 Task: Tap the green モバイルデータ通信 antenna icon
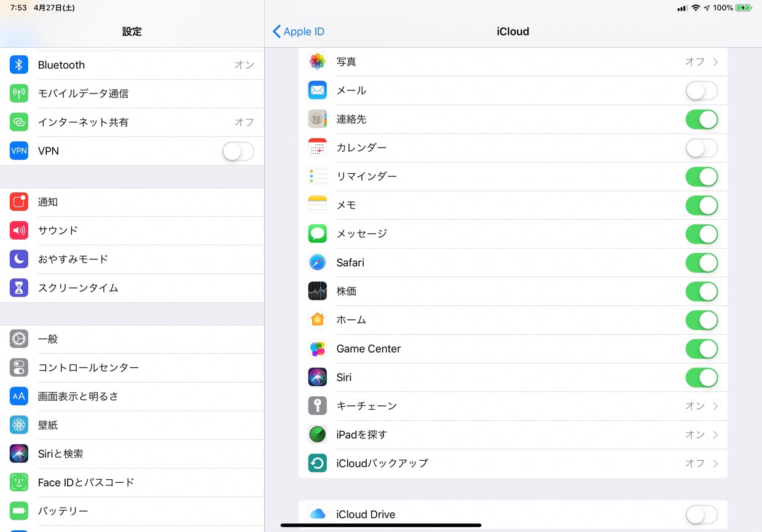[19, 93]
